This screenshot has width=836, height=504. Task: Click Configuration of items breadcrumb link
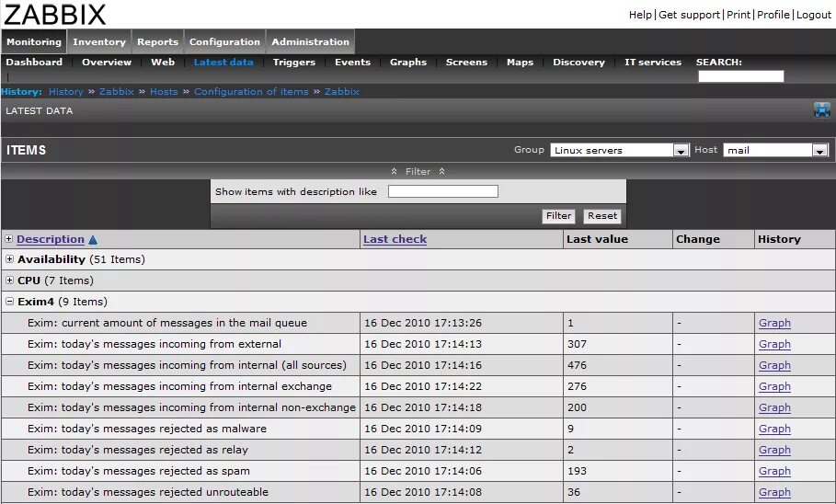pyautogui.click(x=251, y=92)
